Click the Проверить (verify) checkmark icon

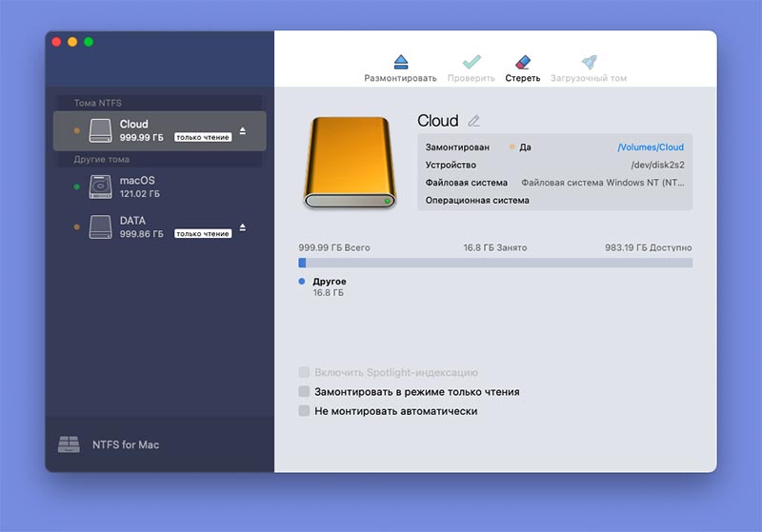pos(471,62)
